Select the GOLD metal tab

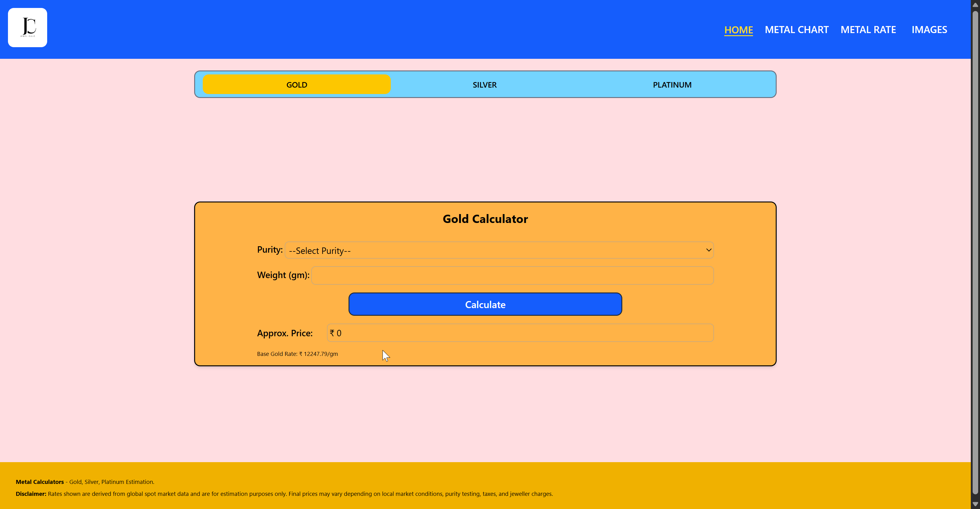click(296, 85)
